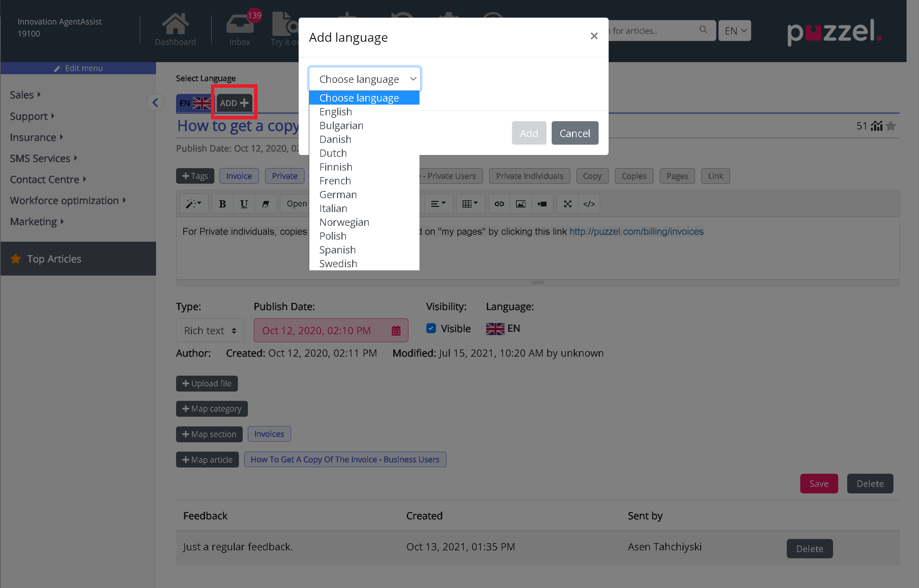
Task: Click the Bold formatting icon
Action: 222,204
